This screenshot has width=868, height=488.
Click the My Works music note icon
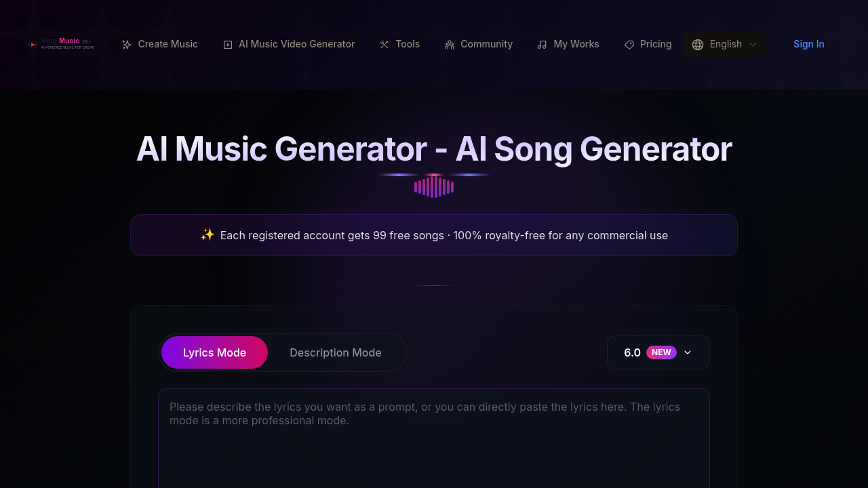tap(542, 44)
